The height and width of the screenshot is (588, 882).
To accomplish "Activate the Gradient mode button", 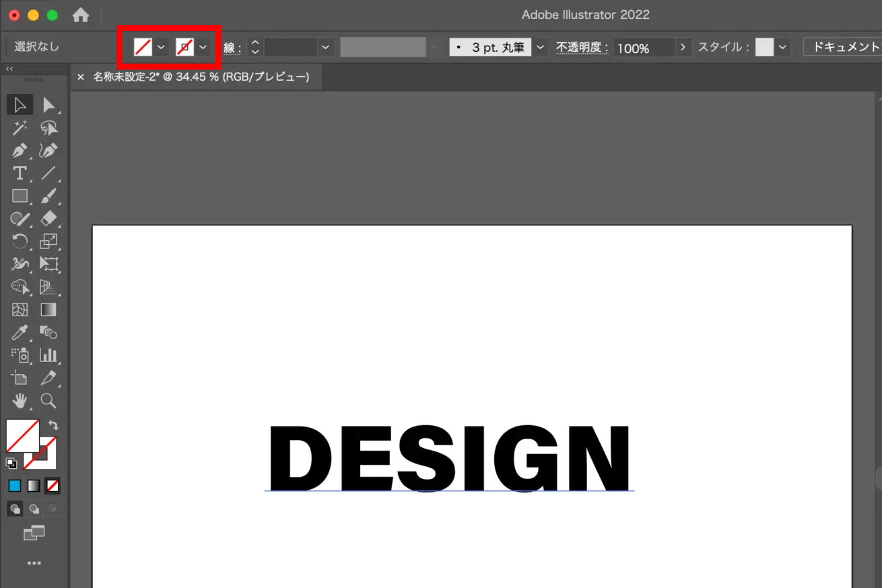I will [34, 485].
